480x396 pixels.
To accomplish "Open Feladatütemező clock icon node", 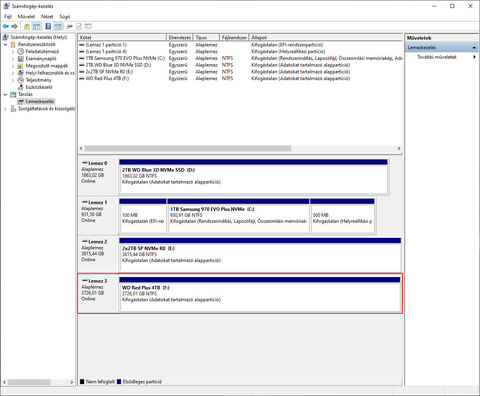I will [21, 51].
